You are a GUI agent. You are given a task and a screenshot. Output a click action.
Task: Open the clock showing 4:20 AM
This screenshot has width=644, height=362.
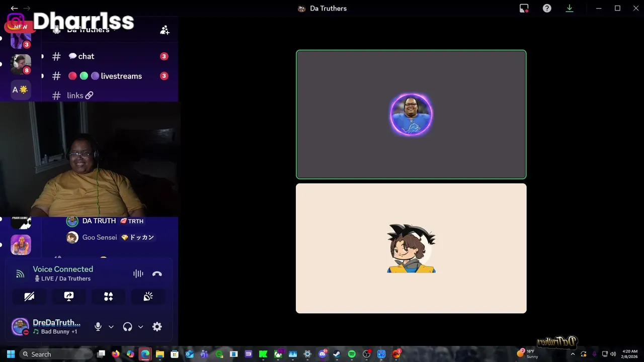tap(630, 354)
